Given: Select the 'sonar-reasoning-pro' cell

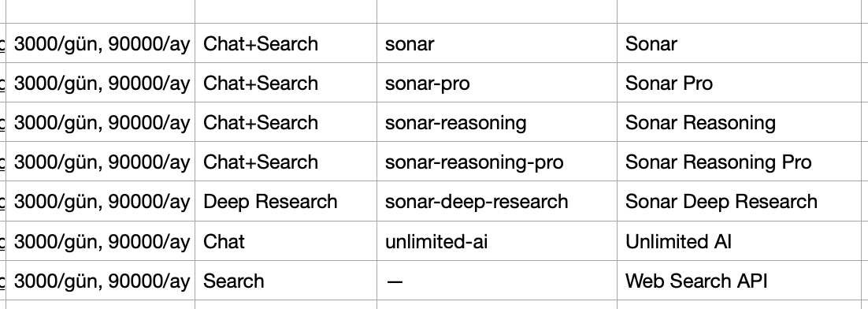Looking at the screenshot, I should click(497, 161).
